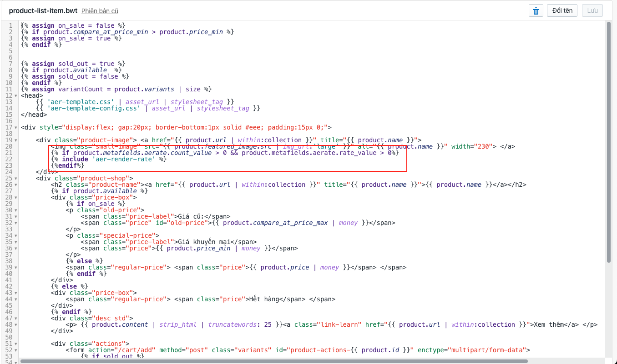Toggle the fold arrow on line 39
The width and height of the screenshot is (617, 364).
tap(17, 268)
